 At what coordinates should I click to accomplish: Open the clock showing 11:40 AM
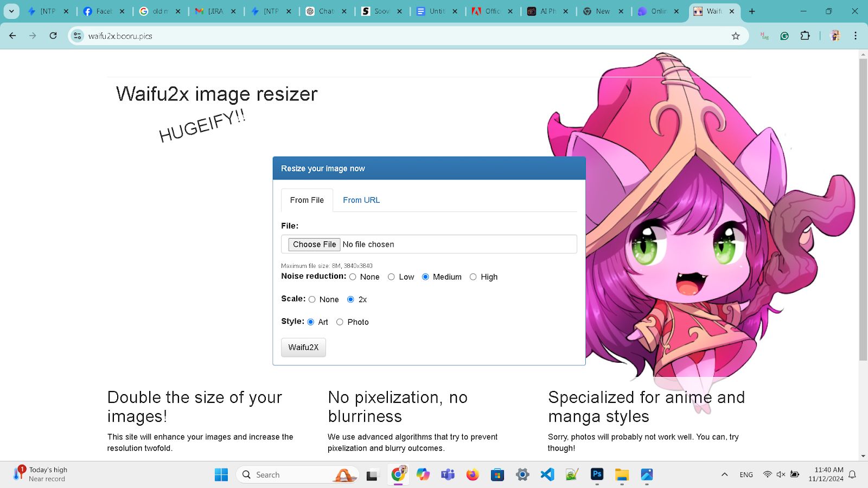[x=826, y=474]
